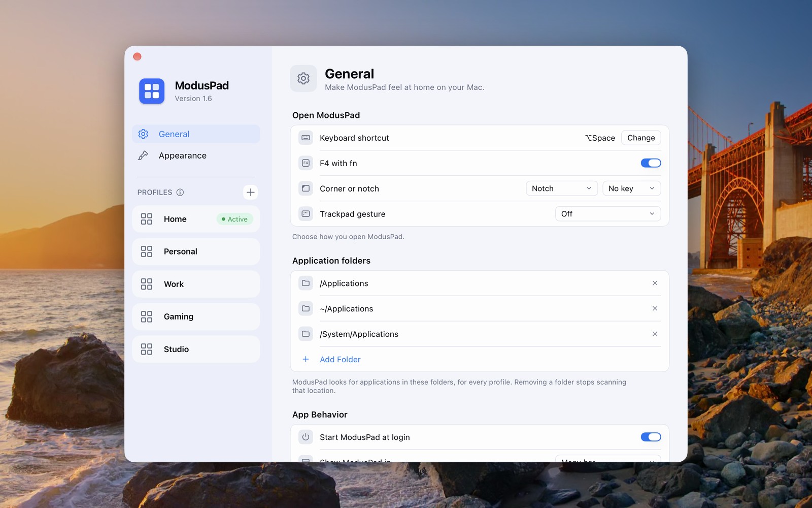Click the power icon beside Start at login
The width and height of the screenshot is (812, 508).
coord(306,437)
